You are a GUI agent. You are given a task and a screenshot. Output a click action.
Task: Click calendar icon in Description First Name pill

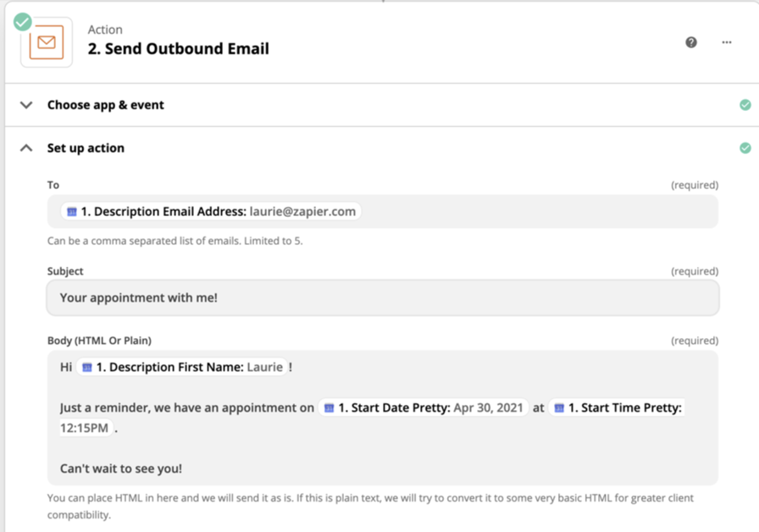coord(87,368)
